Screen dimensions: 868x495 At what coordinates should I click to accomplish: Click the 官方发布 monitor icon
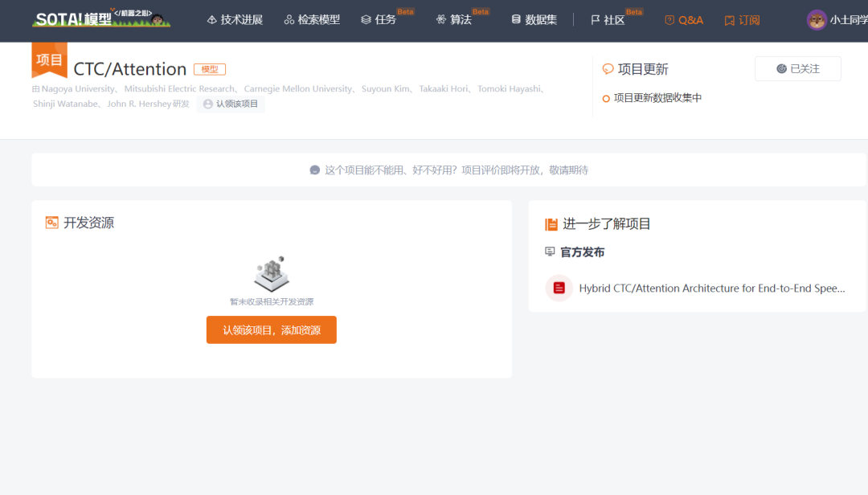(550, 252)
